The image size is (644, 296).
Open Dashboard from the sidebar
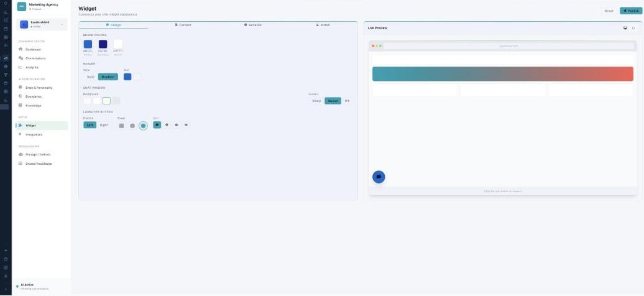coord(42,49)
